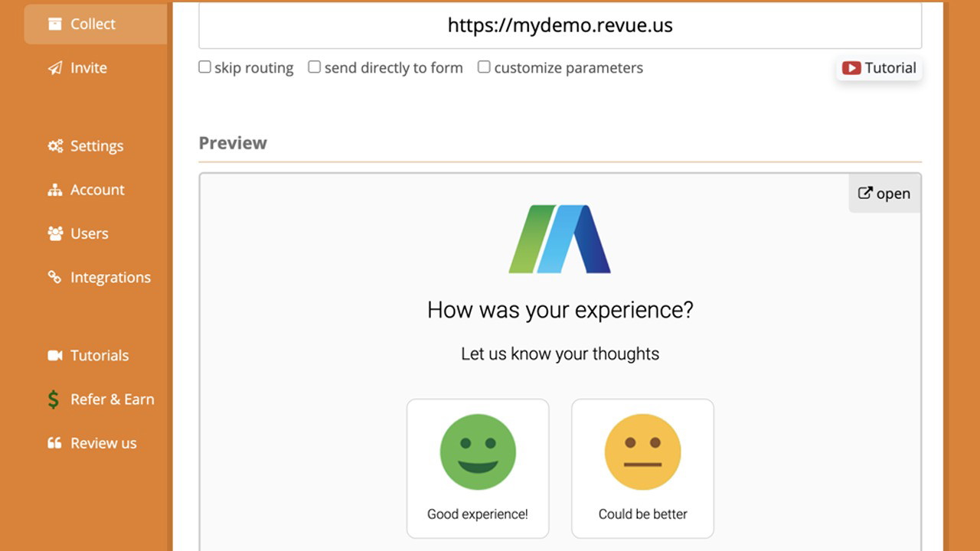Click the Tutorial button
The width and height of the screenshot is (980, 551).
(879, 68)
